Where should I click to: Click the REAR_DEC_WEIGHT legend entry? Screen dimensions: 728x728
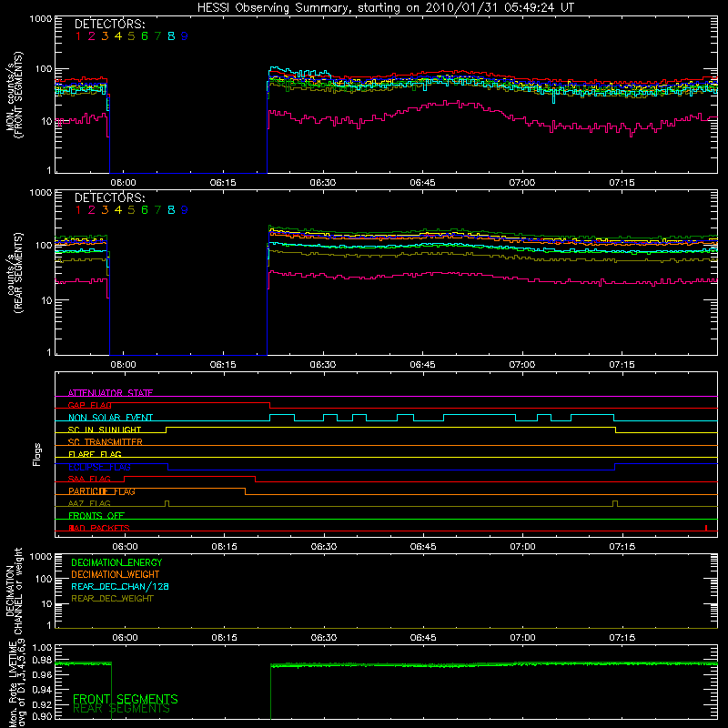112,599
